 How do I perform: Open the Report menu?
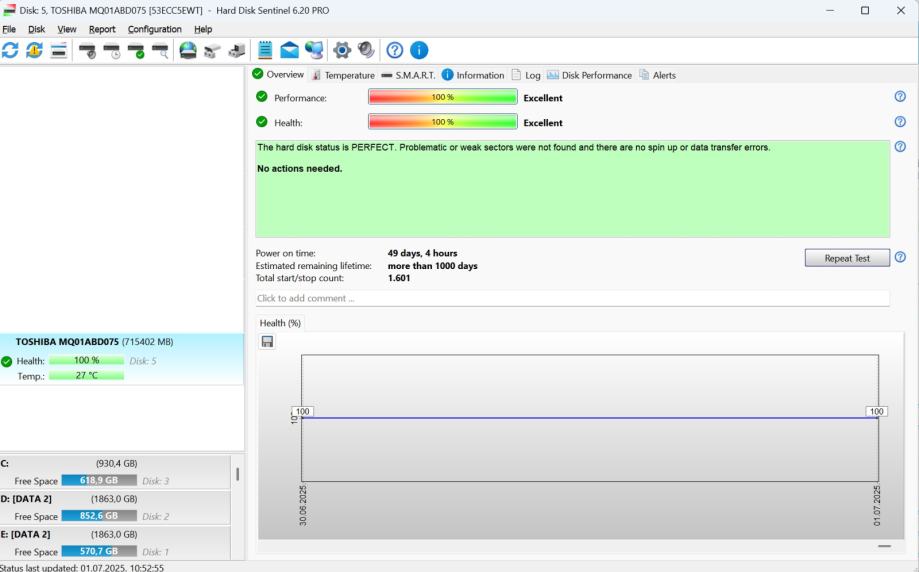point(102,29)
